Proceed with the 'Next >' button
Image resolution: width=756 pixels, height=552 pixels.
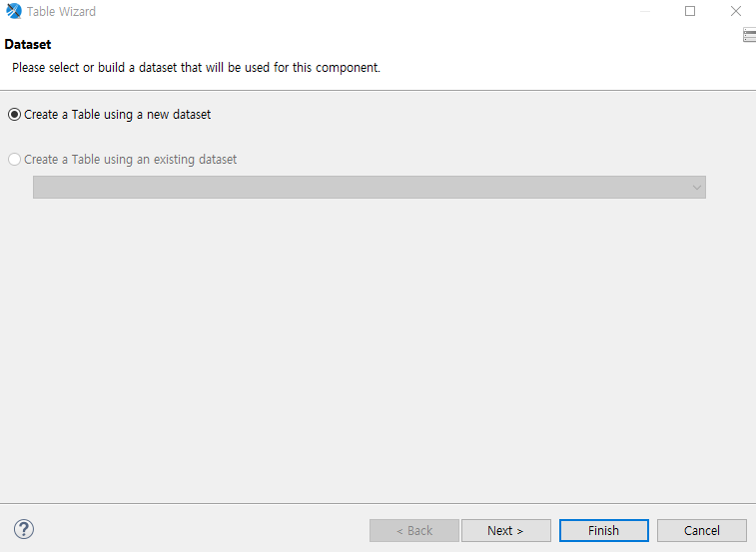point(505,530)
